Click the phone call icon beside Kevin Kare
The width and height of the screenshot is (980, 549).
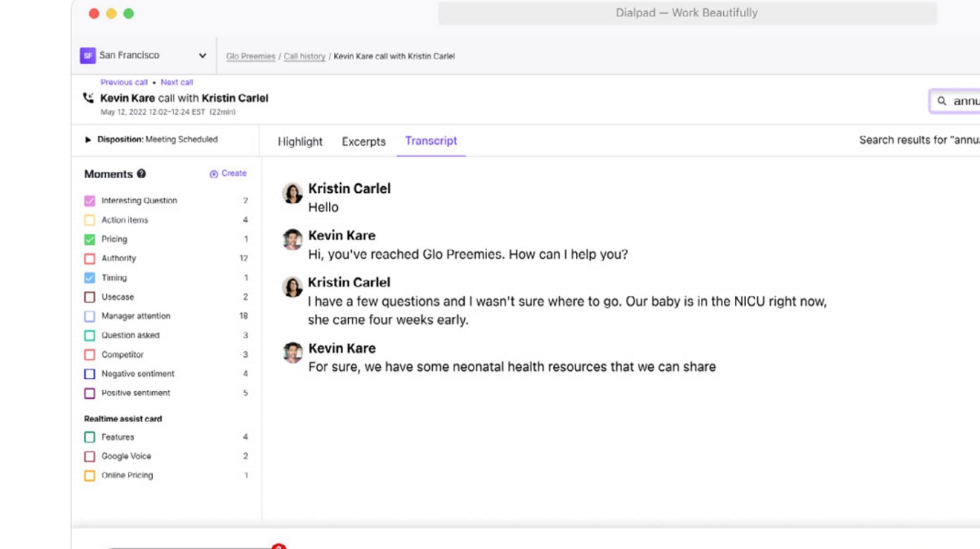coord(88,98)
